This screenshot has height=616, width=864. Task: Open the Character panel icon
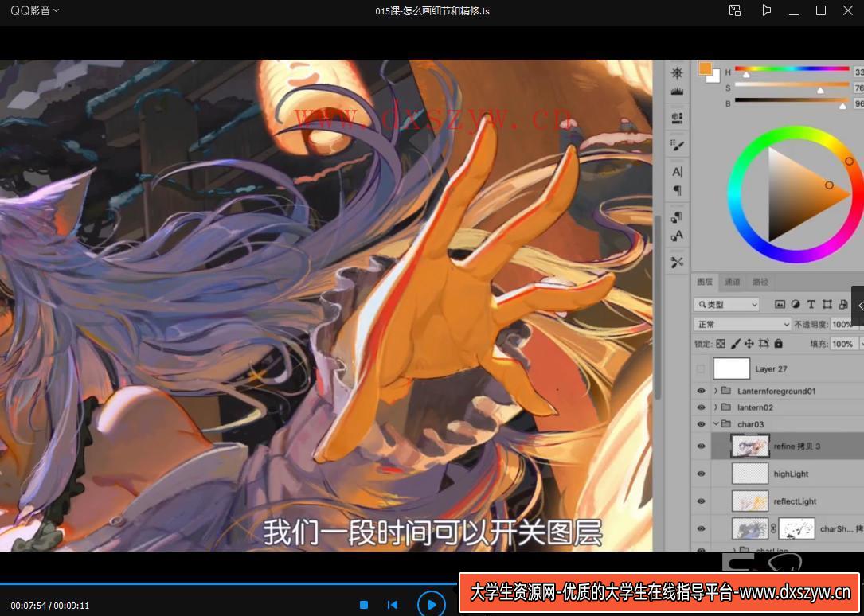pos(677,172)
